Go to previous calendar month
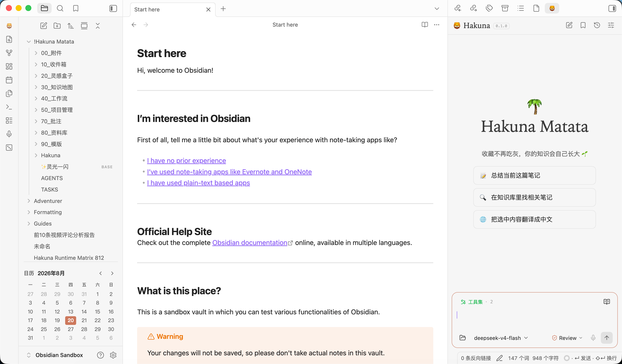This screenshot has height=364, width=622. pos(100,273)
